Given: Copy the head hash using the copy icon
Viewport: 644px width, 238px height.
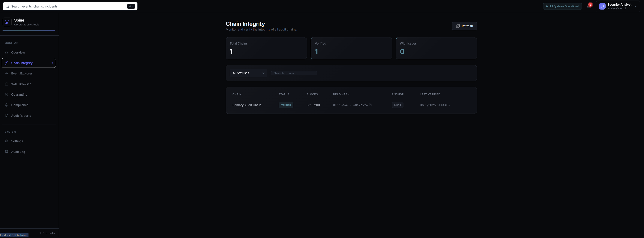Looking at the screenshot, I should [370, 105].
